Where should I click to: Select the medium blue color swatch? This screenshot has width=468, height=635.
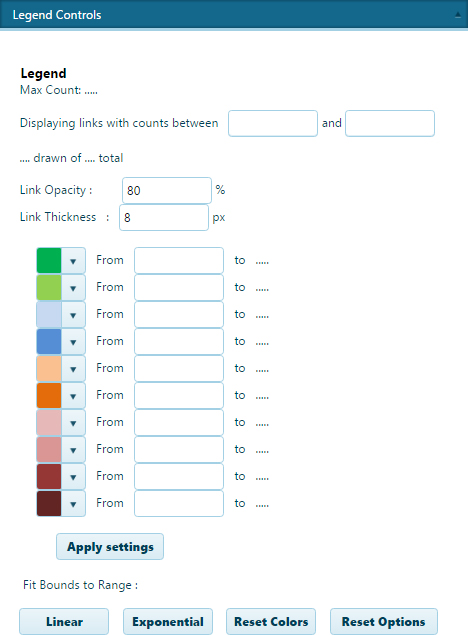[x=49, y=342]
